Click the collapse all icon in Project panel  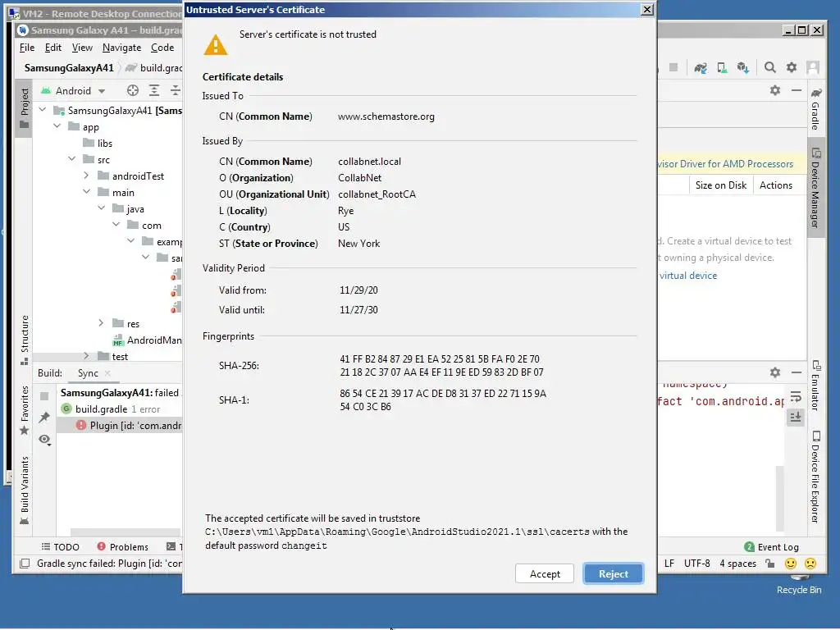point(176,90)
